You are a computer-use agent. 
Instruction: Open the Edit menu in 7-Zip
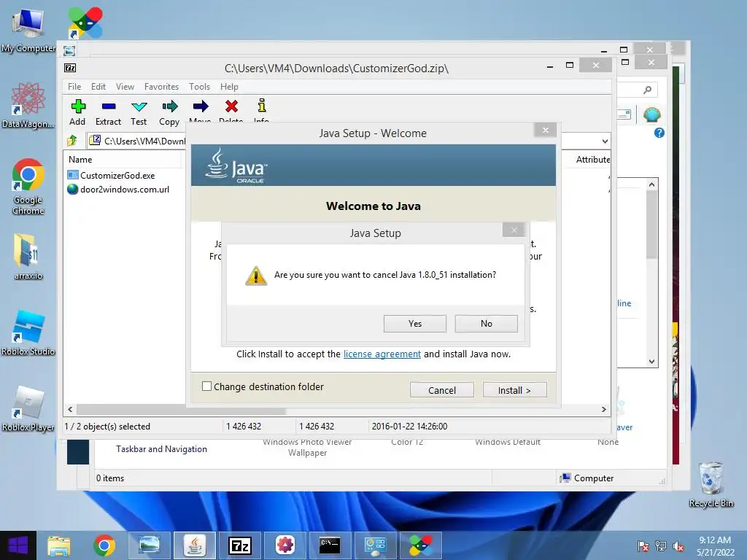[x=98, y=87]
